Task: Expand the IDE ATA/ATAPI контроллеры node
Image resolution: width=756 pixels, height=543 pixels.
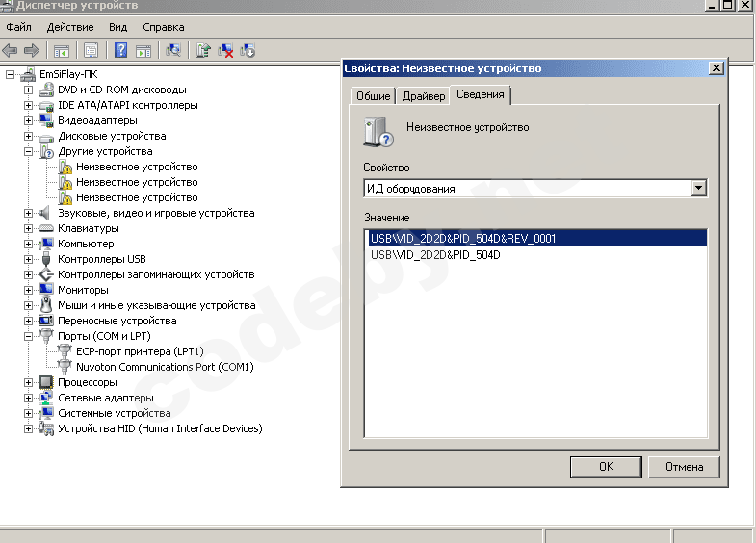Action: coord(29,105)
